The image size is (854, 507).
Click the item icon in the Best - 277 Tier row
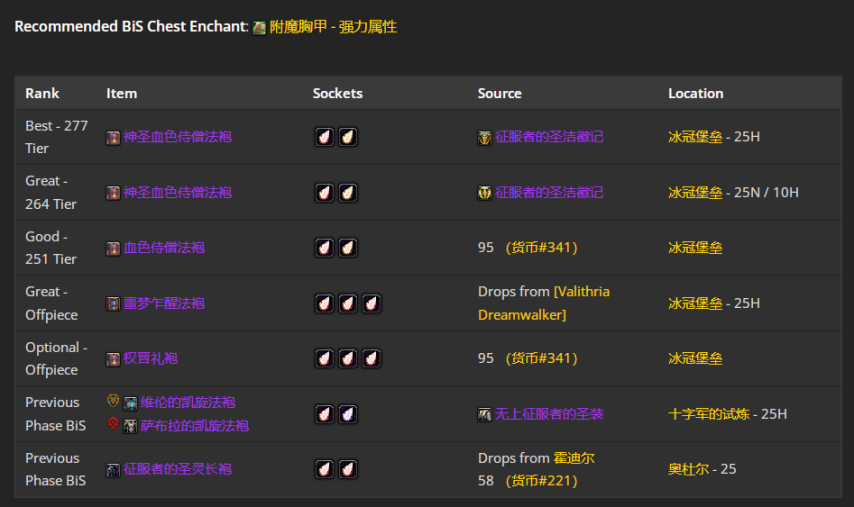coord(113,138)
